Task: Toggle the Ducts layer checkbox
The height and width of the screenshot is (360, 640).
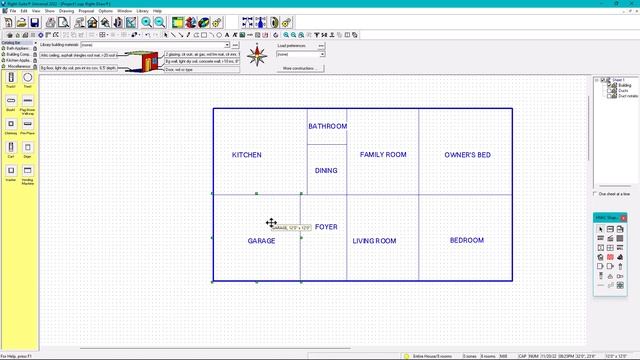Action: click(609, 91)
